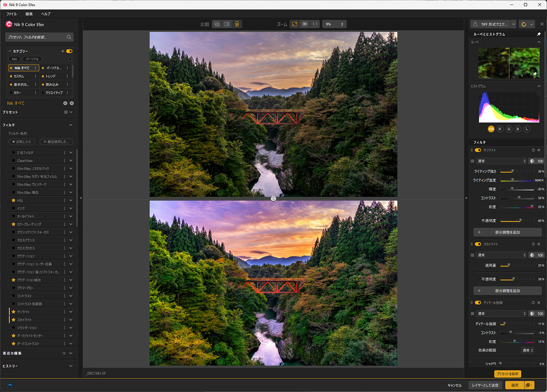Click the プリセットを保存 button
This screenshot has height=392, width=547.
[507, 374]
